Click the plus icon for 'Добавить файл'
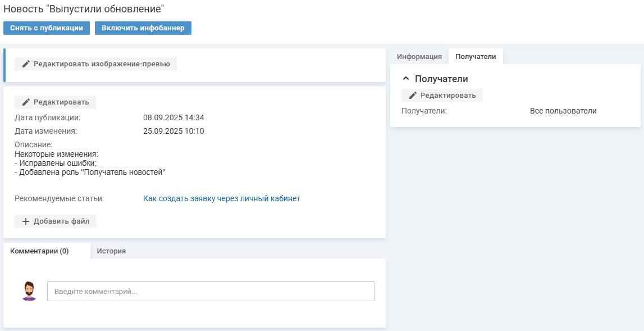This screenshot has width=644, height=331. coord(26,221)
